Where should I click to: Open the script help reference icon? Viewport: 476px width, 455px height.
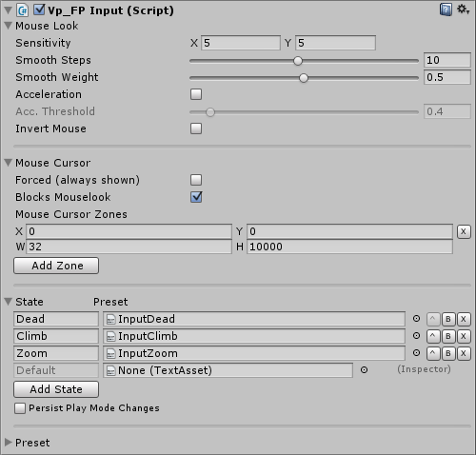pyautogui.click(x=446, y=10)
